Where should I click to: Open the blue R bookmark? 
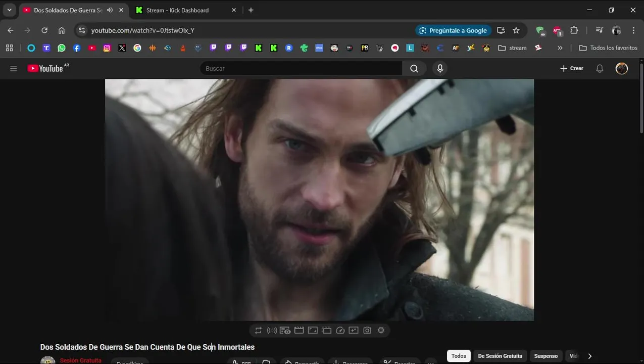pos(289,48)
